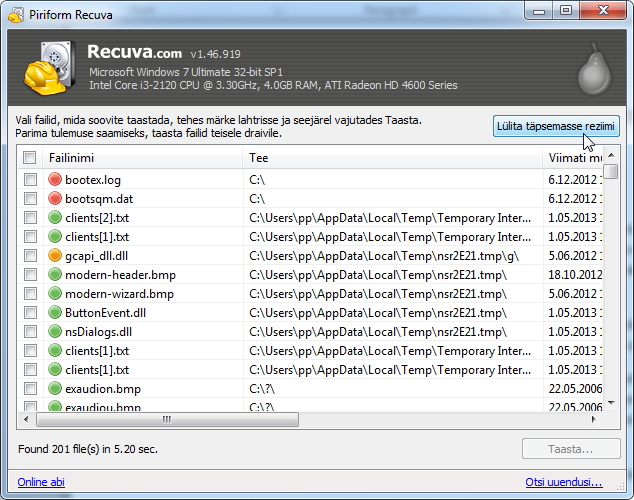Click the horizontal scrollbar right arrow
634x500 pixels.
pyautogui.click(x=594, y=420)
